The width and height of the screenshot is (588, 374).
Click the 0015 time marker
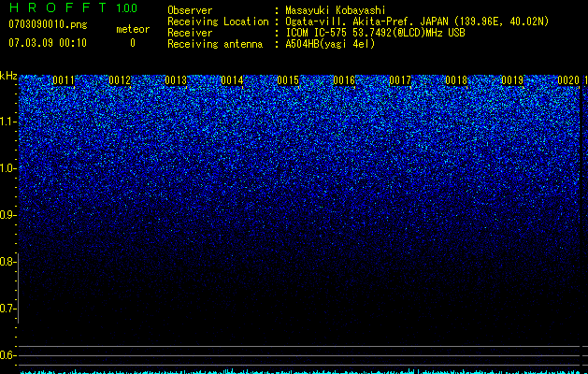tap(288, 80)
